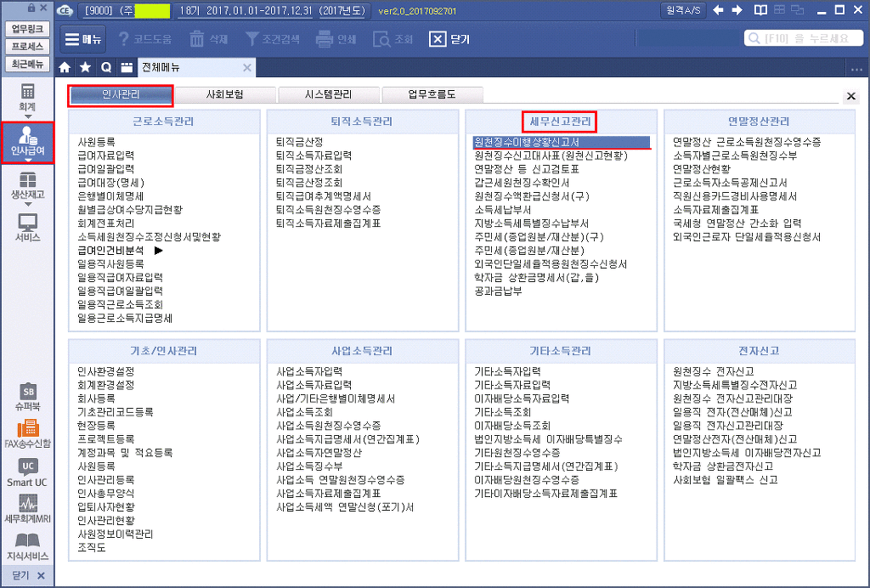Open 사업소득자입력 menu item
Viewport: 870px width, 588px height.
click(x=309, y=371)
